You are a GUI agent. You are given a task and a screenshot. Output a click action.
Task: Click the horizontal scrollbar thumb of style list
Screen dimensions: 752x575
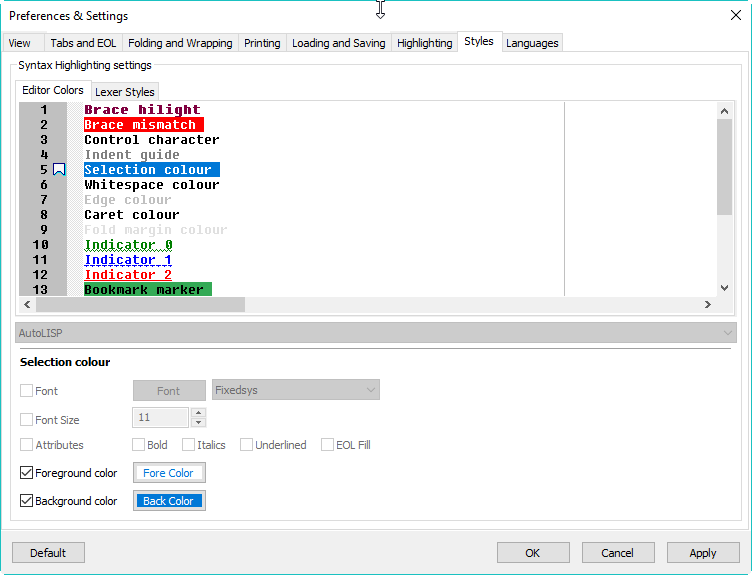(x=141, y=305)
